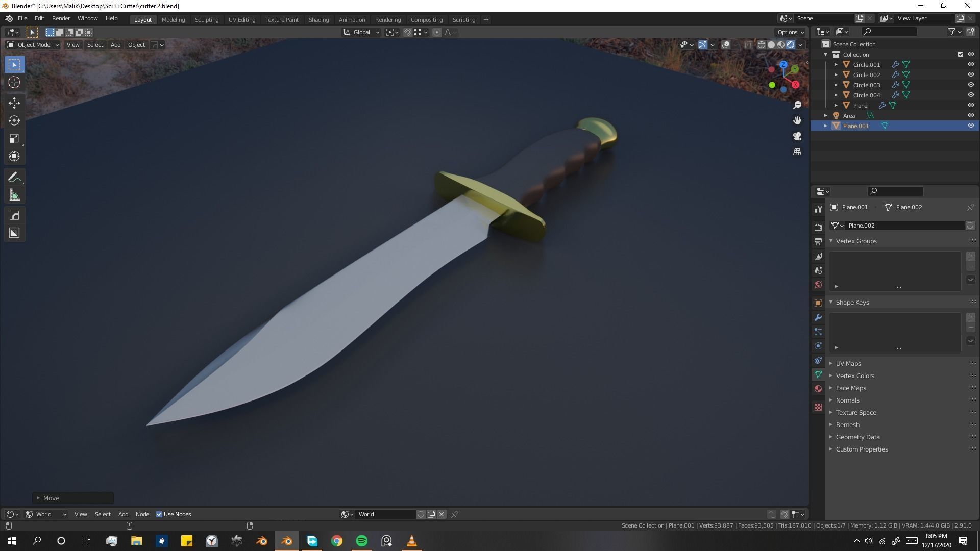Open the Physics properties tab
This screenshot has width=980, height=551.
pos(818,346)
